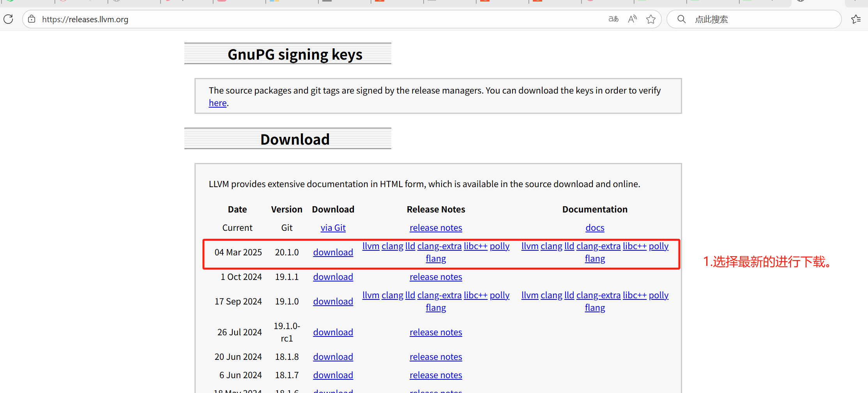Open 20.1.0 llvm documentation link

pos(530,246)
